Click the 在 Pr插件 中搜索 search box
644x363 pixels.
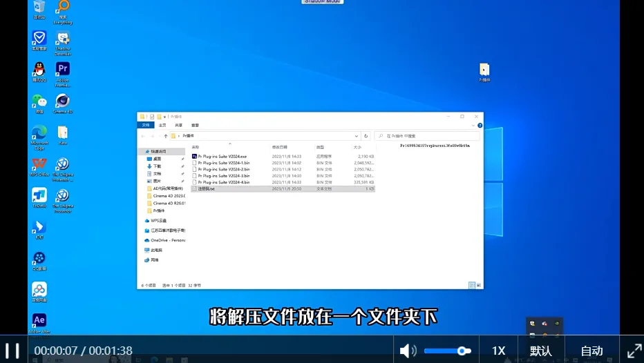pos(427,136)
